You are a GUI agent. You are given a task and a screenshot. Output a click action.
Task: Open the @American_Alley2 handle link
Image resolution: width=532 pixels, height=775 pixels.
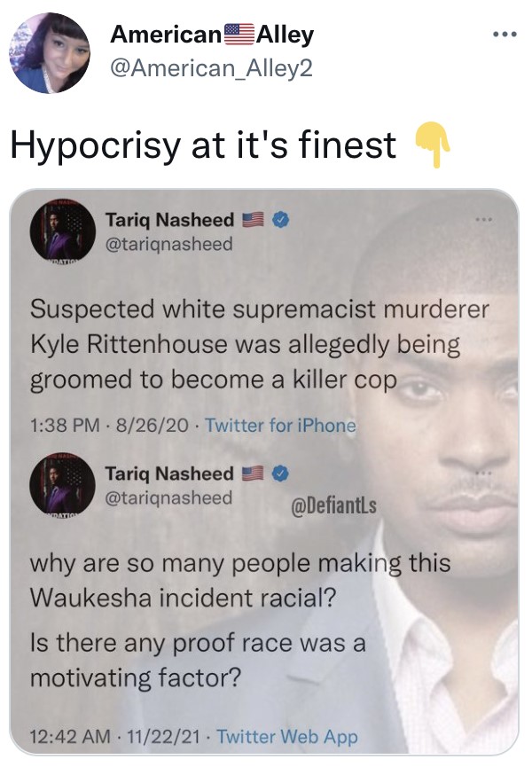coord(212,67)
